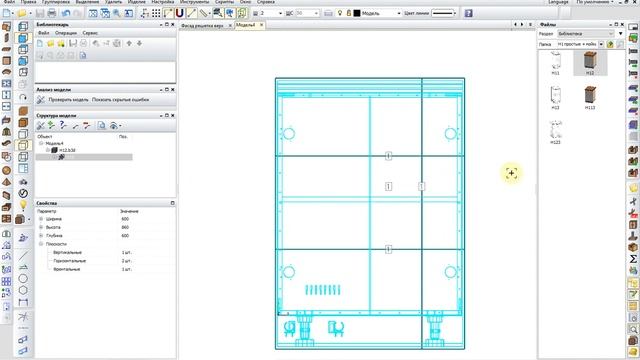The width and height of the screenshot is (640, 360).
Task: Open the line width dropdown showing 2
Action: point(280,13)
